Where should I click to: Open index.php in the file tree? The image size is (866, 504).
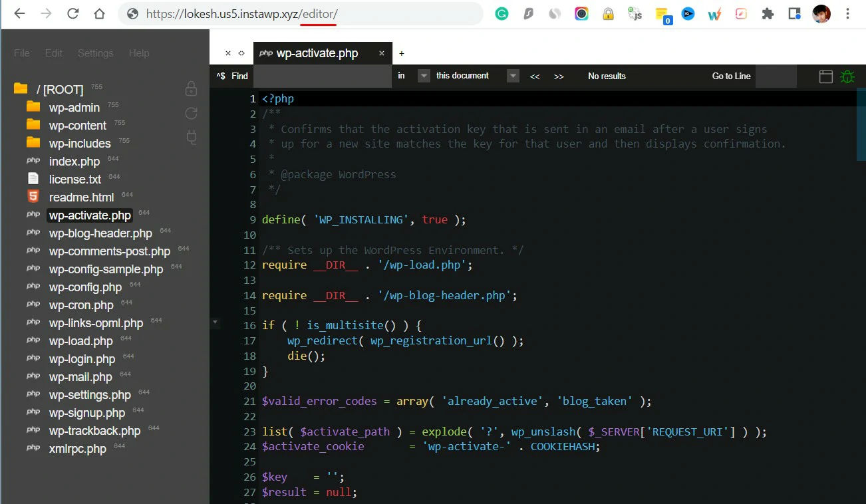[x=74, y=161]
